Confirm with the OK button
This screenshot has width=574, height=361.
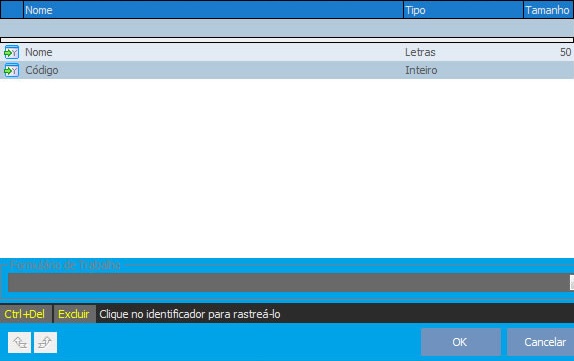461,342
